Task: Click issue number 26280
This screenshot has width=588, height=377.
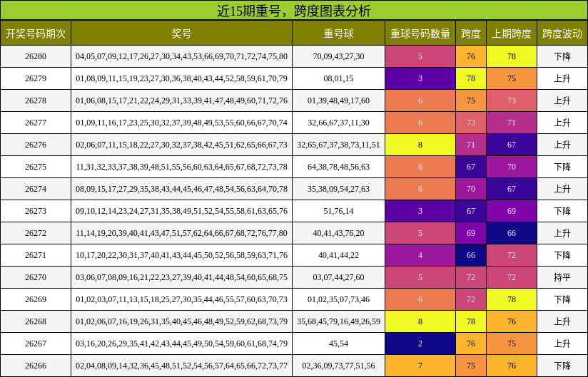Action: (x=36, y=56)
